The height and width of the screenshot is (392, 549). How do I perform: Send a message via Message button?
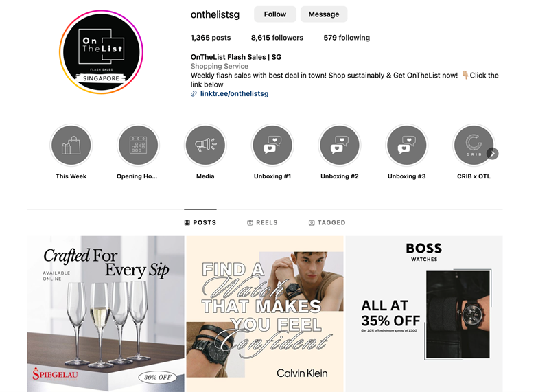coord(324,14)
